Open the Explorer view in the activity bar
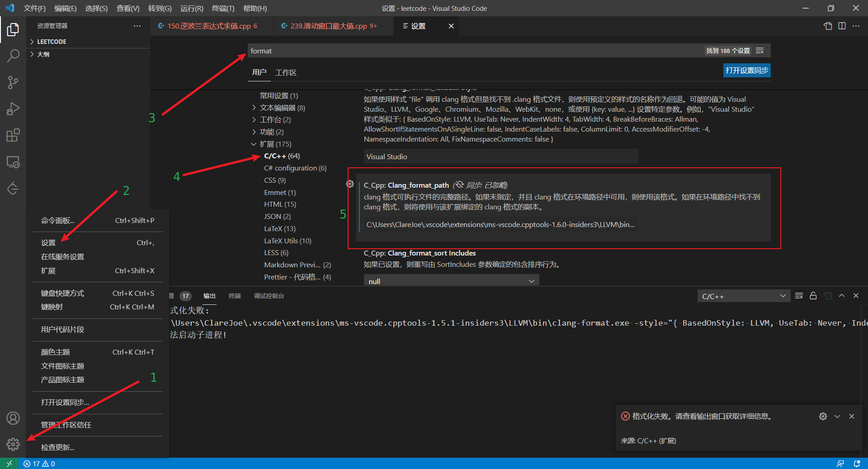 13,30
